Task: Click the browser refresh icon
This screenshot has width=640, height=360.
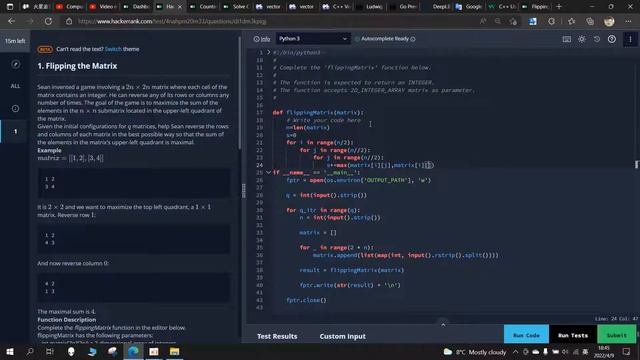Action: click(x=48, y=21)
